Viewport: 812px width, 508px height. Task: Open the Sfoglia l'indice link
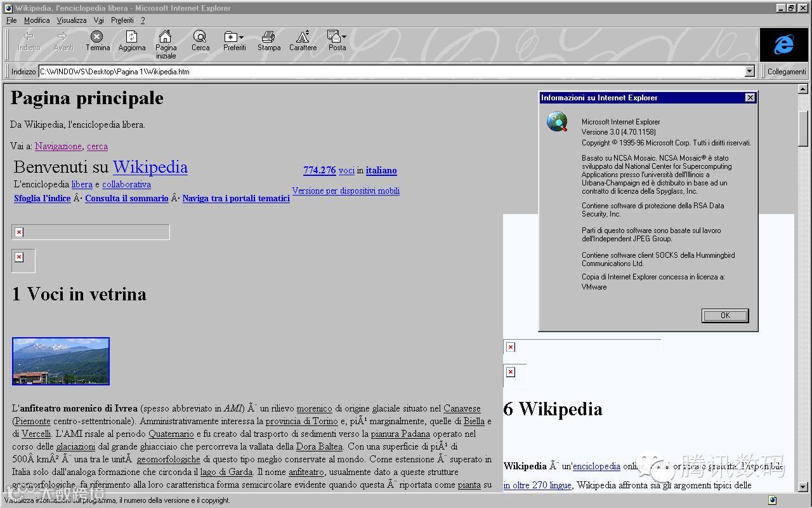(x=43, y=198)
